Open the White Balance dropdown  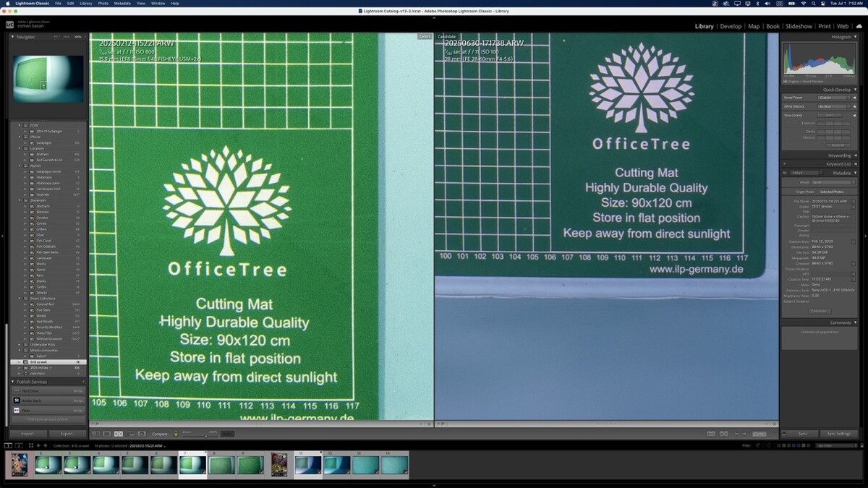tap(834, 106)
